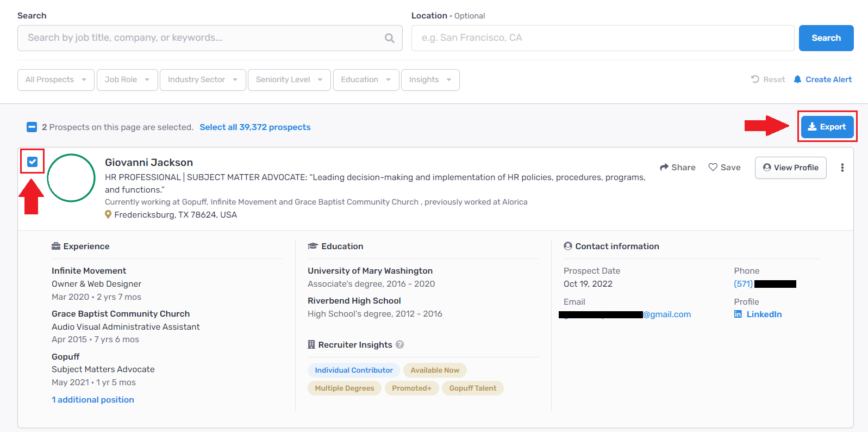
Task: Click the Available Now tag
Action: click(x=435, y=371)
